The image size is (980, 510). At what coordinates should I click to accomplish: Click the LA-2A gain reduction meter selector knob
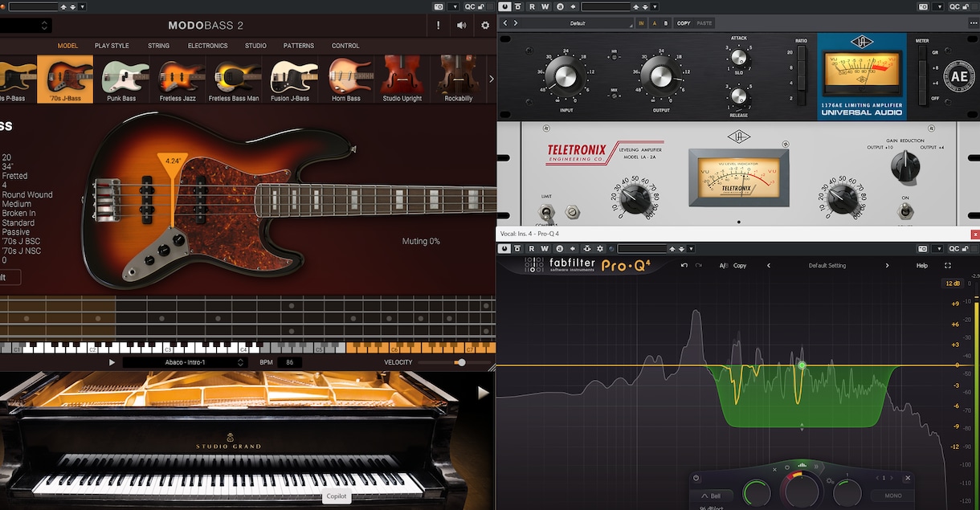pyautogui.click(x=905, y=166)
